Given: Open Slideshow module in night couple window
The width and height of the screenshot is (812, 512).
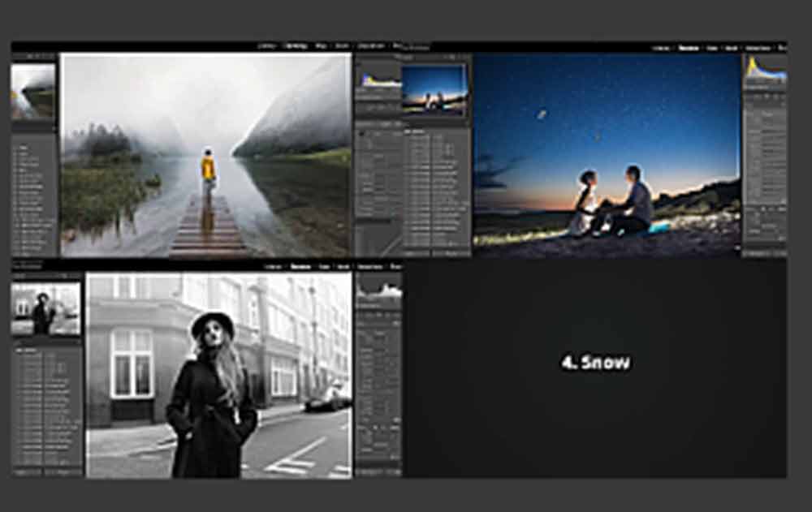Looking at the screenshot, I should (x=758, y=48).
